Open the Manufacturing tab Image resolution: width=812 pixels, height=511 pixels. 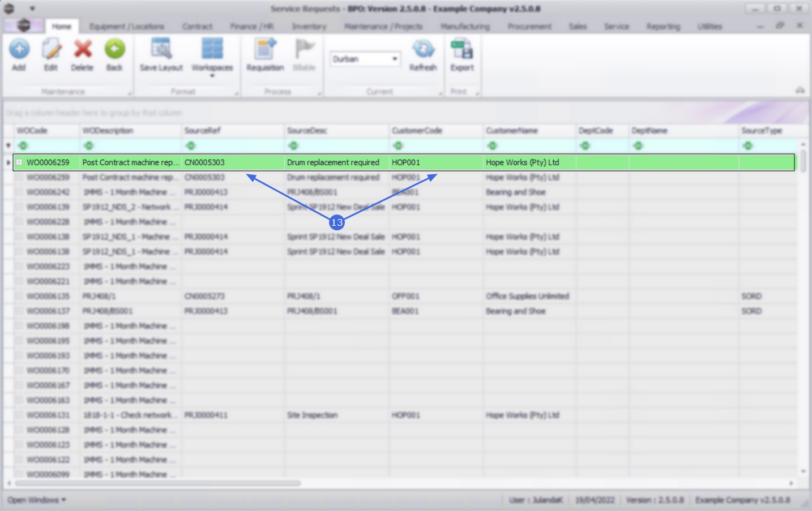[x=465, y=27]
